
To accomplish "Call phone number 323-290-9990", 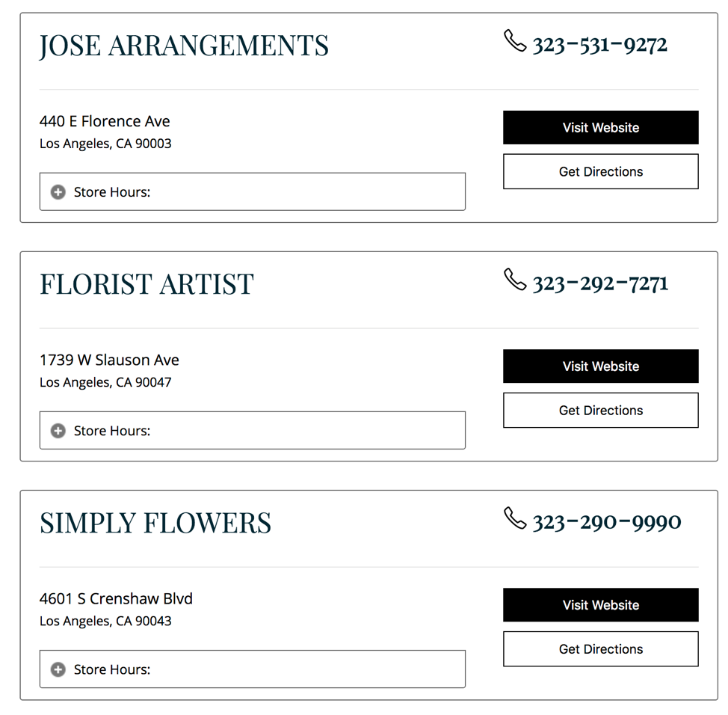I will coord(606,523).
